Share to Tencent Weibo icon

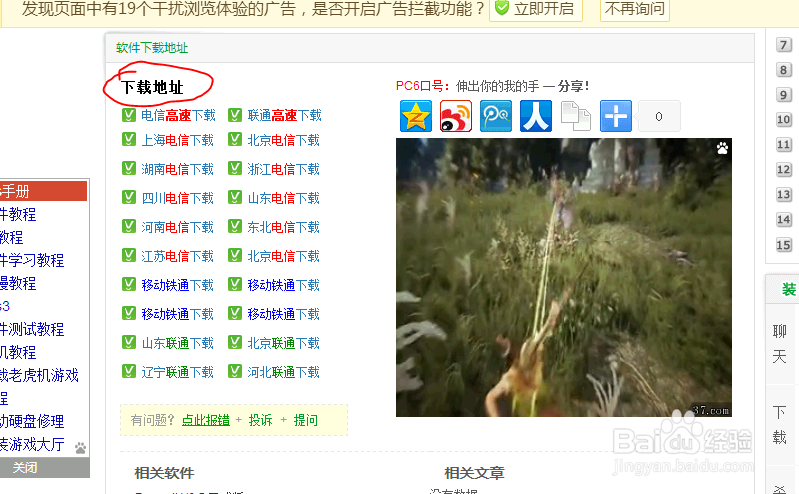click(496, 116)
